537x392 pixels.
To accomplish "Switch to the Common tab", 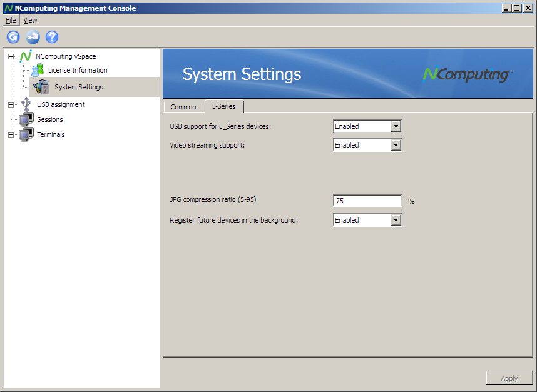I will (x=183, y=107).
